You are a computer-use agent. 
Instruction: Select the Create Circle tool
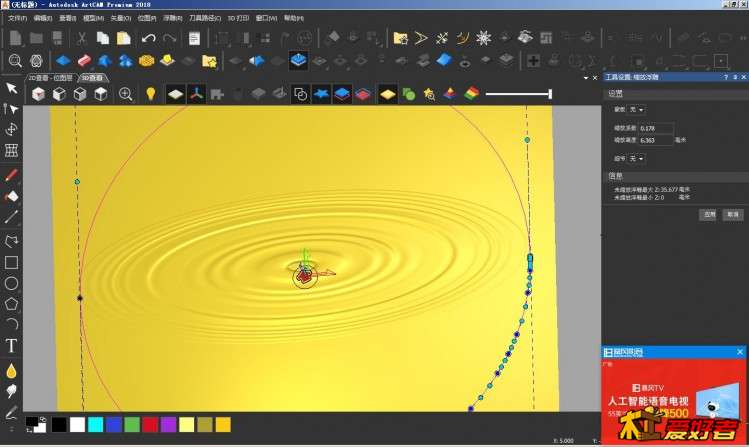[12, 283]
